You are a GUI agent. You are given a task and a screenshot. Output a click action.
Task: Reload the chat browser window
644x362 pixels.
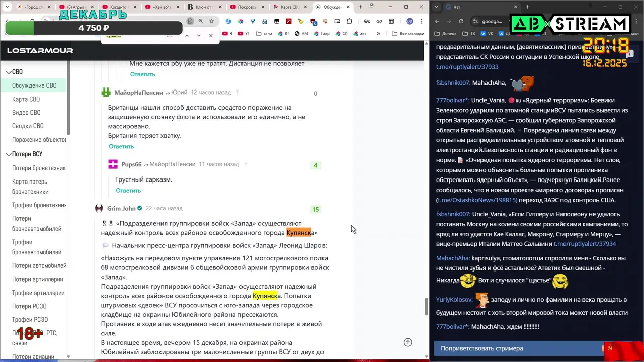[461, 21]
